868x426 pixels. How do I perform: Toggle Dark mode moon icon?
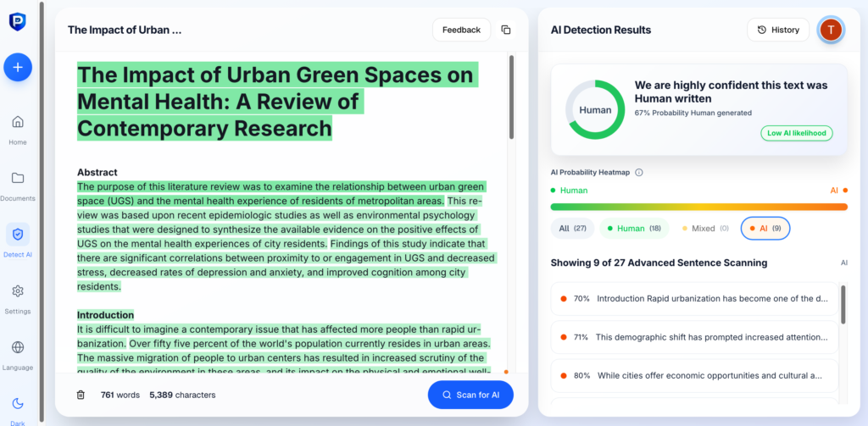click(x=18, y=404)
